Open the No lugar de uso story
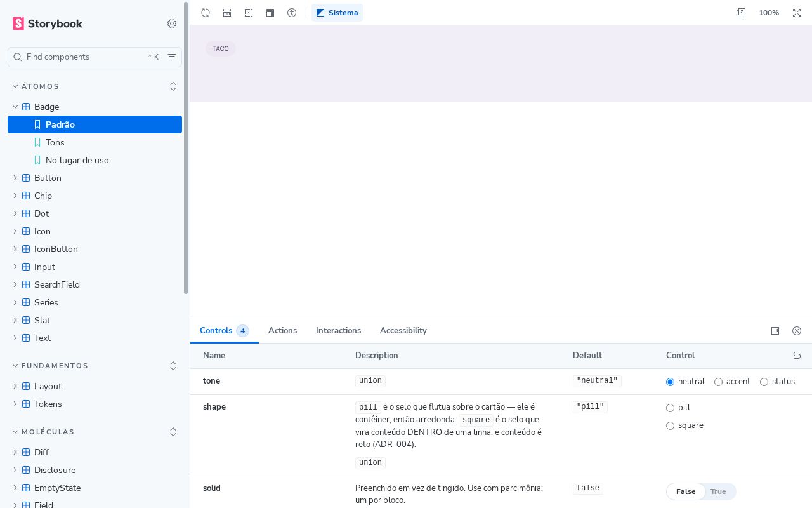The image size is (812, 508). pos(95,160)
